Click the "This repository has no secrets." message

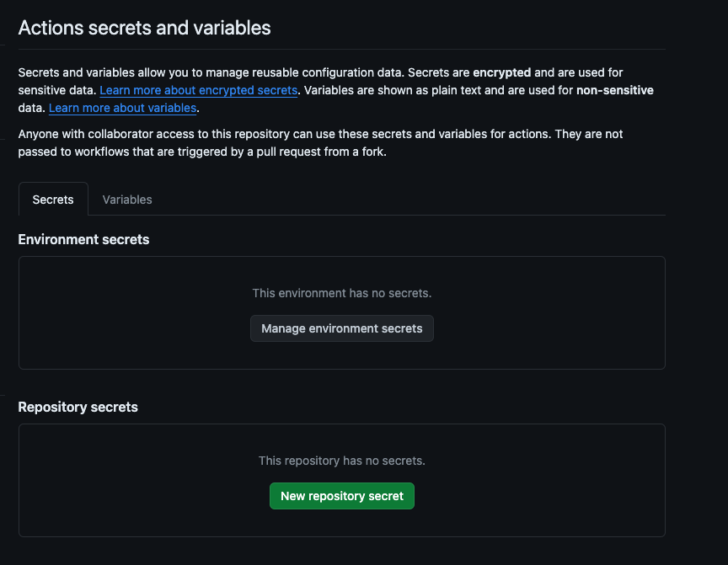342,461
